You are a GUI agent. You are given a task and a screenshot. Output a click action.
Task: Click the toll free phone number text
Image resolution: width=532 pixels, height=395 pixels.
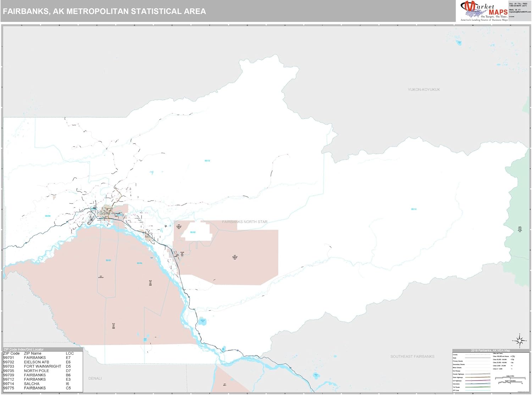tap(518, 5)
